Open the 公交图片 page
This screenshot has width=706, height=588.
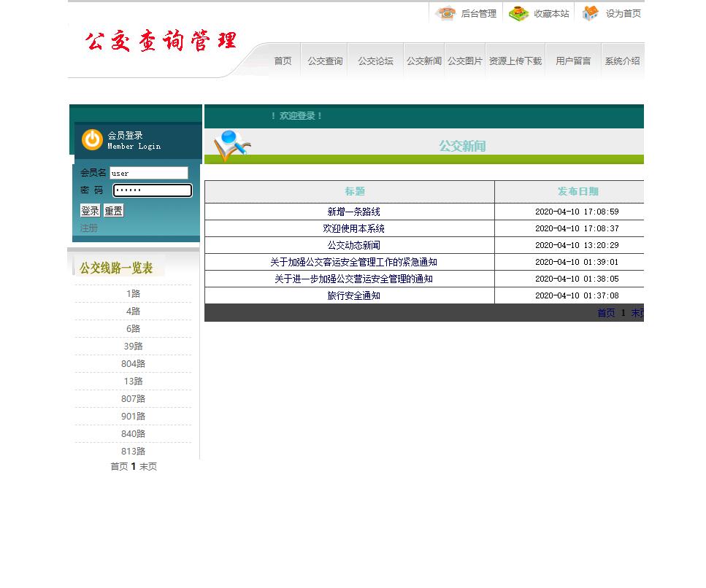click(465, 61)
